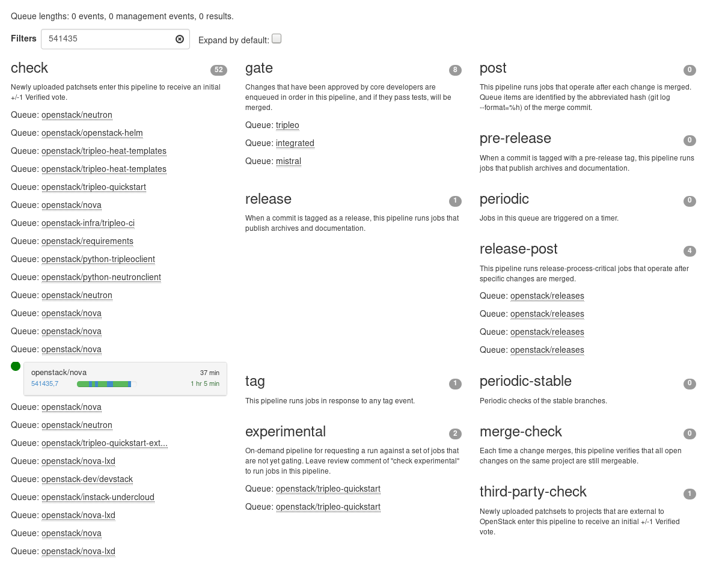Expand the openstack/openstack-helm queue
The height and width of the screenshot is (562, 728).
pos(92,133)
